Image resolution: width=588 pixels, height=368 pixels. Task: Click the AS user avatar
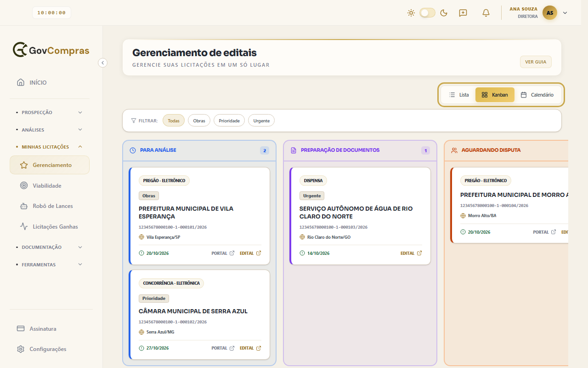pos(550,13)
